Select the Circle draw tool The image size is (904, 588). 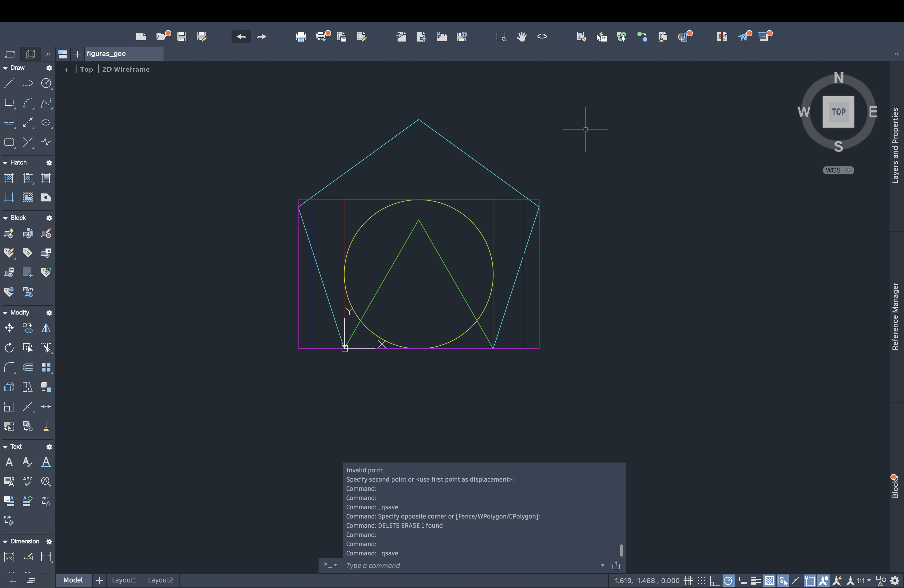click(46, 83)
